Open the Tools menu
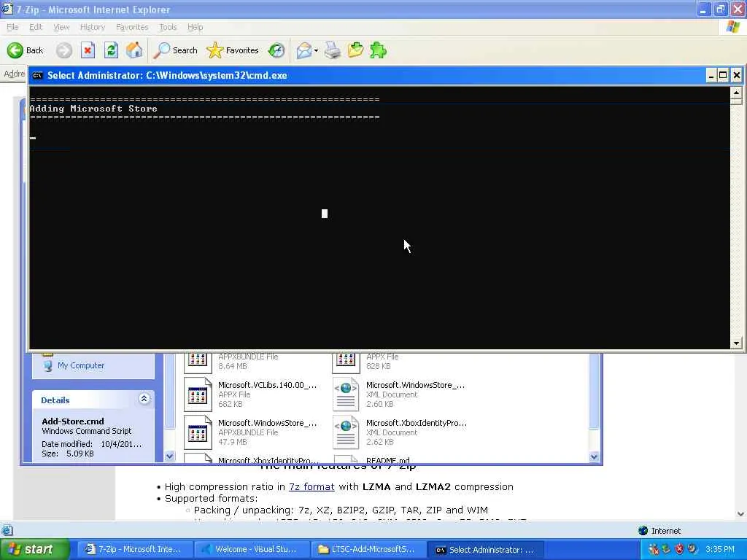Image resolution: width=747 pixels, height=560 pixels. [168, 27]
